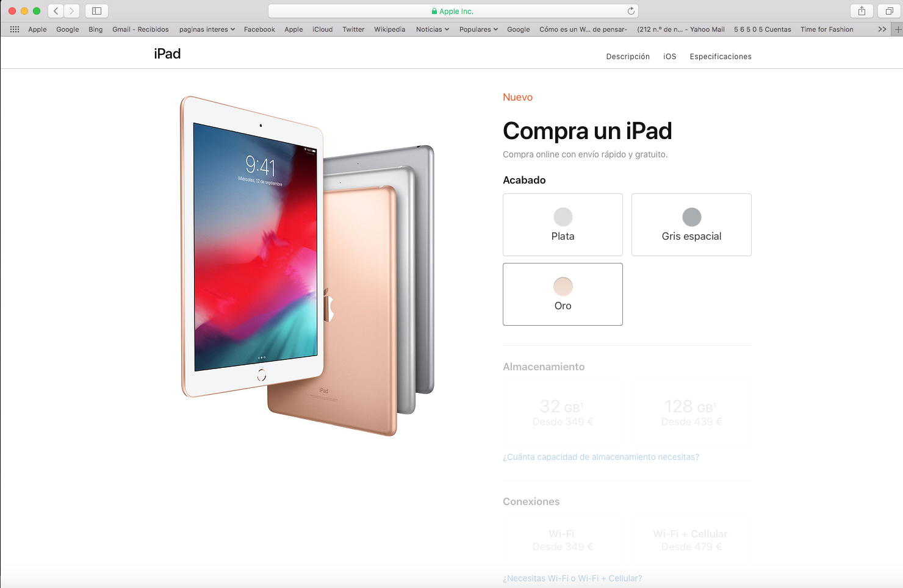This screenshot has width=903, height=588.
Task: Switch to the Descripción tab
Action: (628, 57)
